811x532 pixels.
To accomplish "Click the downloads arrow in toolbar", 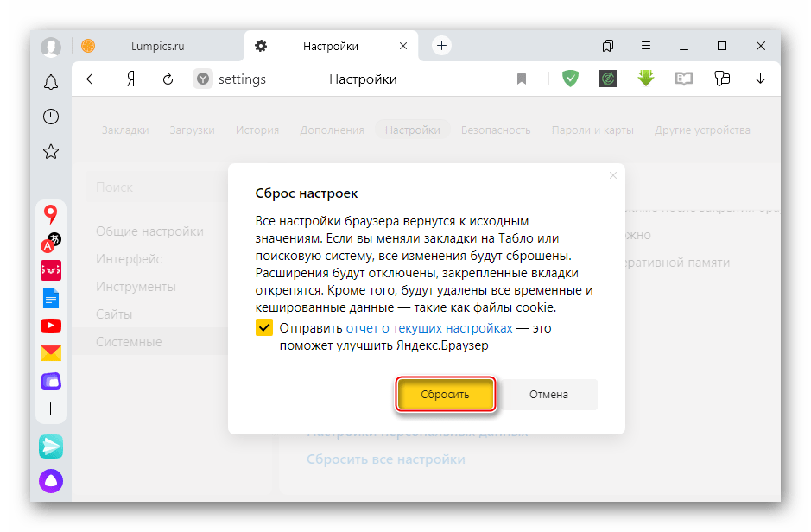I will click(x=760, y=79).
